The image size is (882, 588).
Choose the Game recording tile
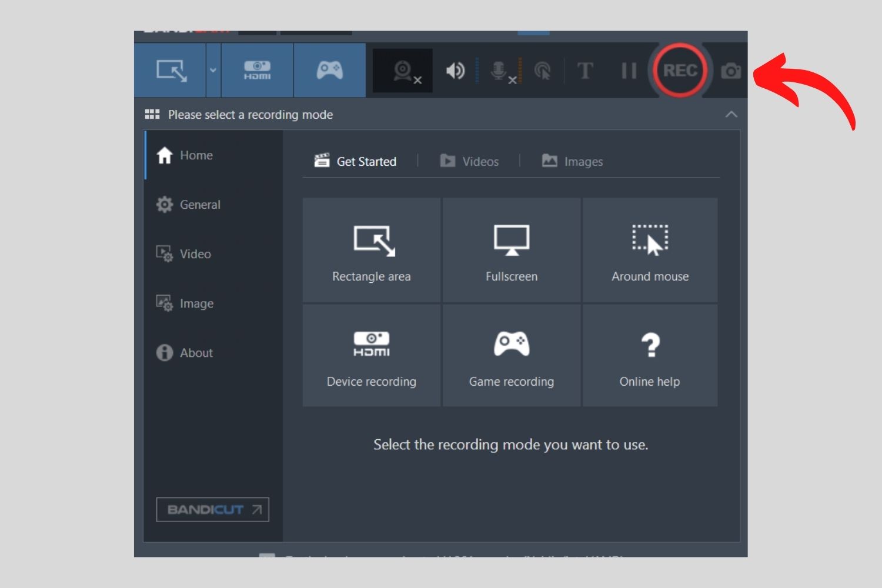click(x=512, y=355)
